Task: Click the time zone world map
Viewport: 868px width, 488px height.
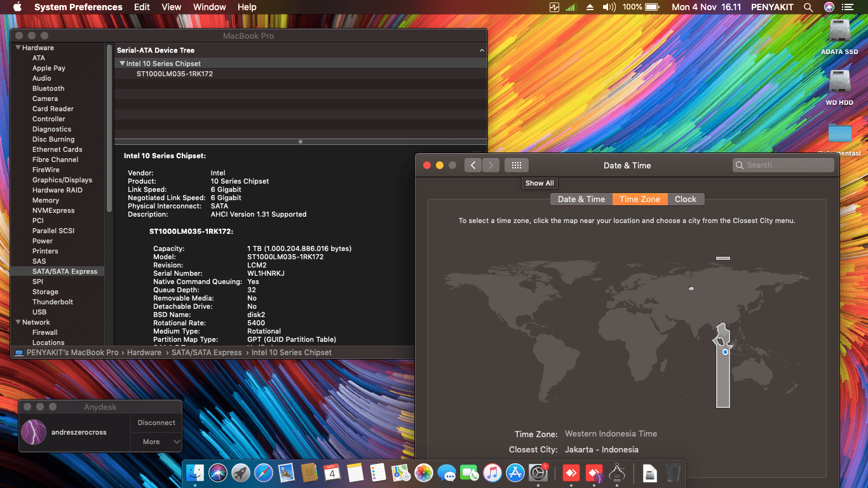Action: (627, 332)
